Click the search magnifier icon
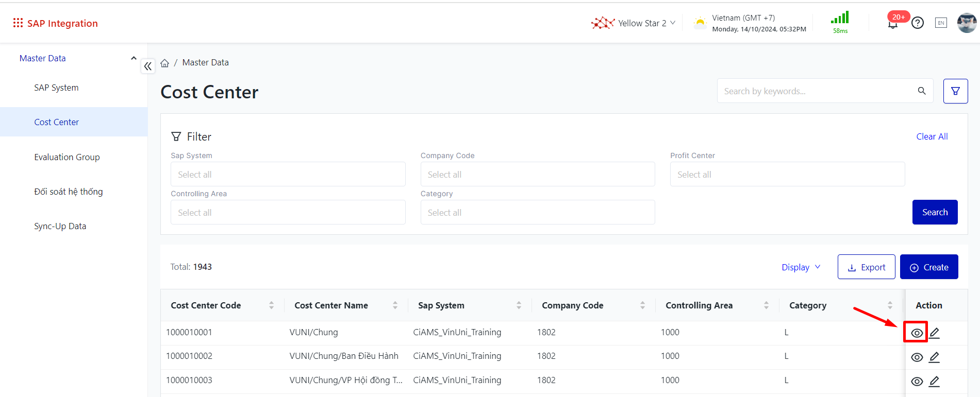 click(922, 91)
